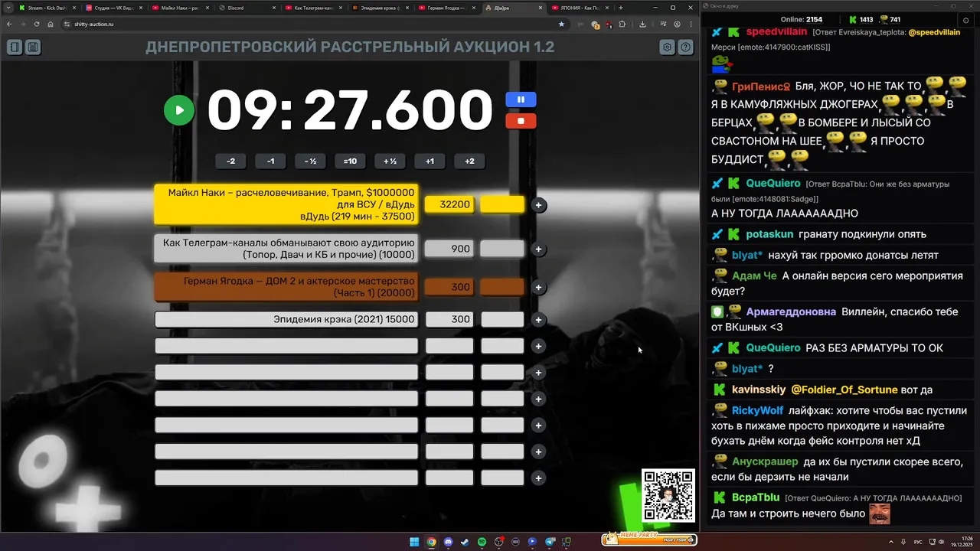Viewport: 980px width, 551px height.
Task: Open auction help question-mark icon
Action: (686, 47)
